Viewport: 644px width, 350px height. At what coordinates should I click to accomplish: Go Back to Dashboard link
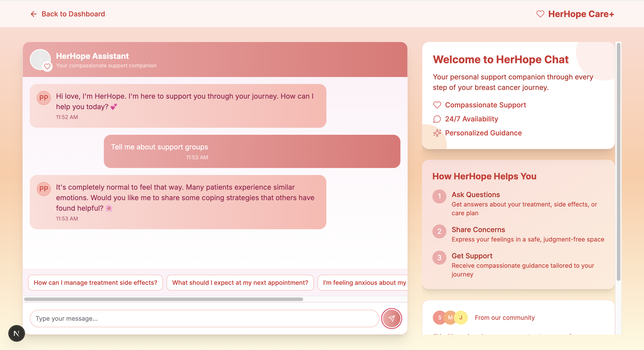pyautogui.click(x=73, y=14)
